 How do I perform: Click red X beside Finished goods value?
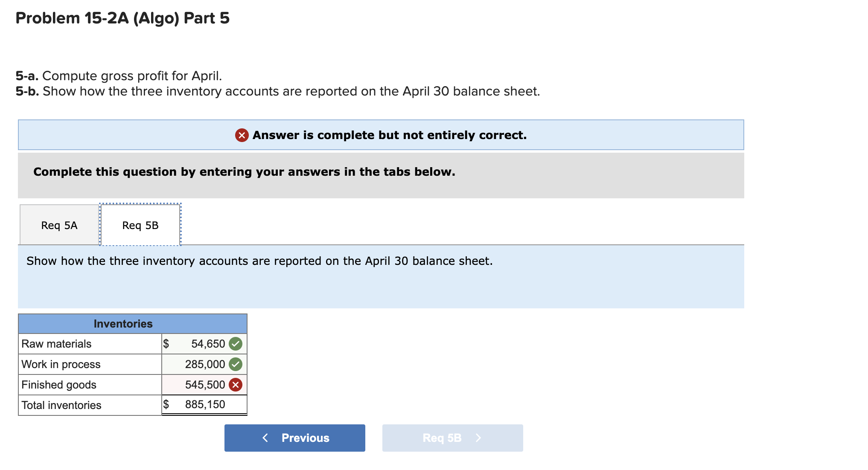[236, 385]
